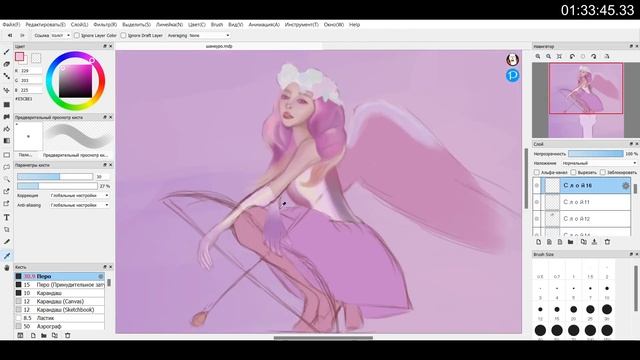Add new brush in Brush panel
Viewport: 640px width, 360px height.
pyautogui.click(x=33, y=336)
